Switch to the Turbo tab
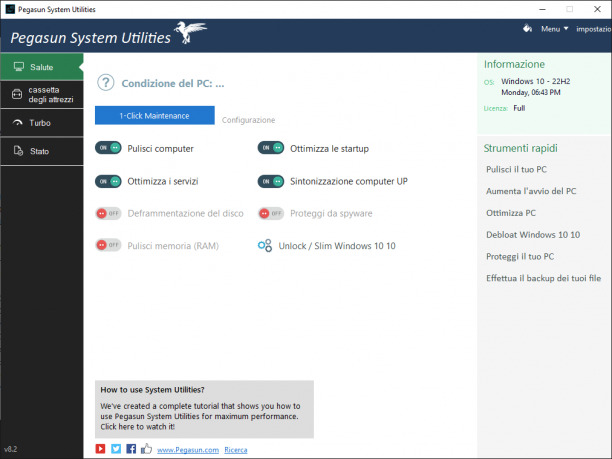 coord(42,123)
